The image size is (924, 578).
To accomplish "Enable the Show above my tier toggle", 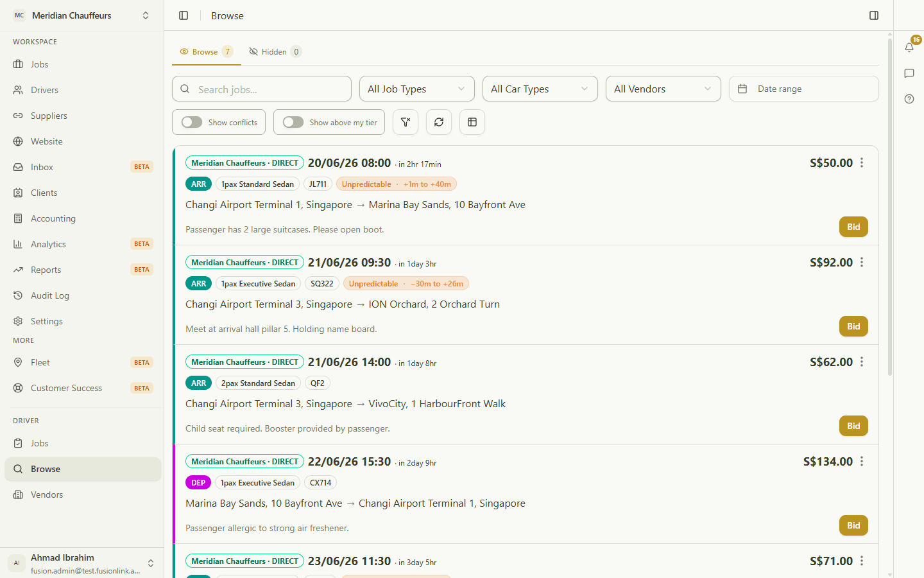I will click(293, 122).
